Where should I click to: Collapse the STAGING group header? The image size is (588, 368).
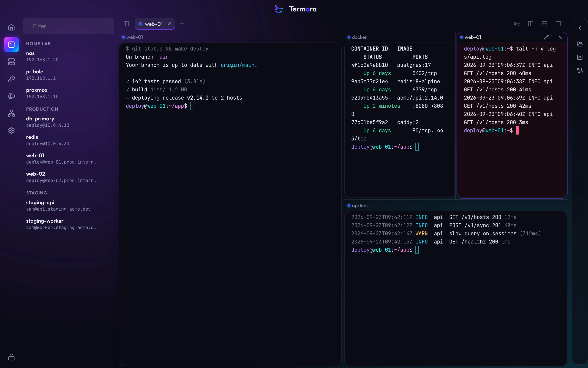point(37,193)
